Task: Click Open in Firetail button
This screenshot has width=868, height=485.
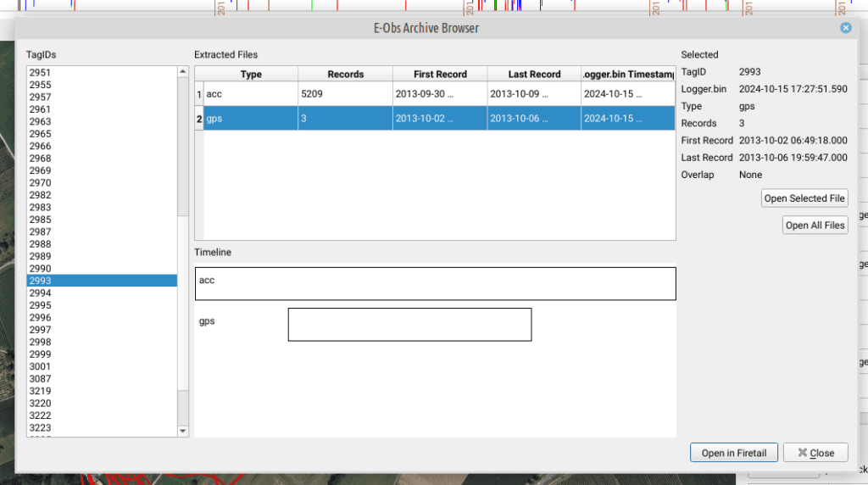Action: (733, 452)
